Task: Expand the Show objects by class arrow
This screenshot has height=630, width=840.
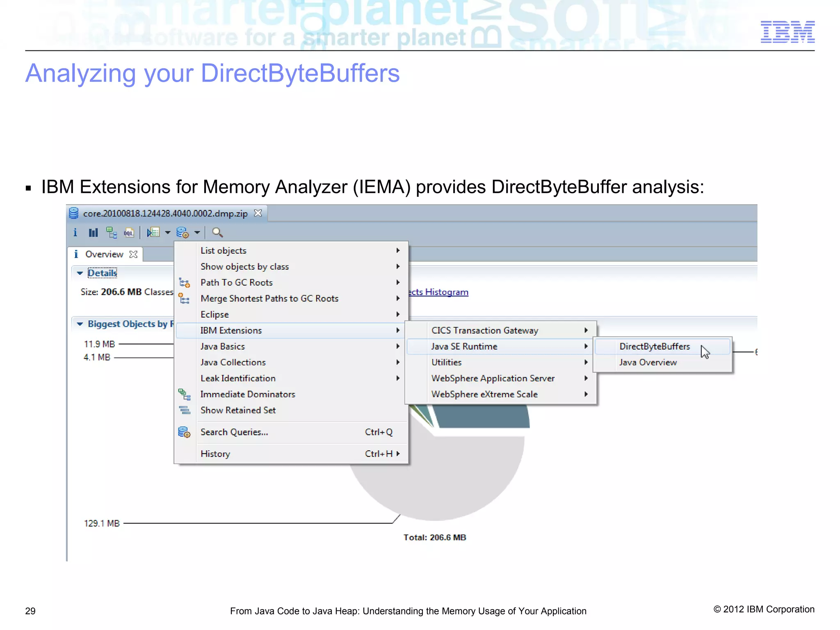Action: coord(398,267)
